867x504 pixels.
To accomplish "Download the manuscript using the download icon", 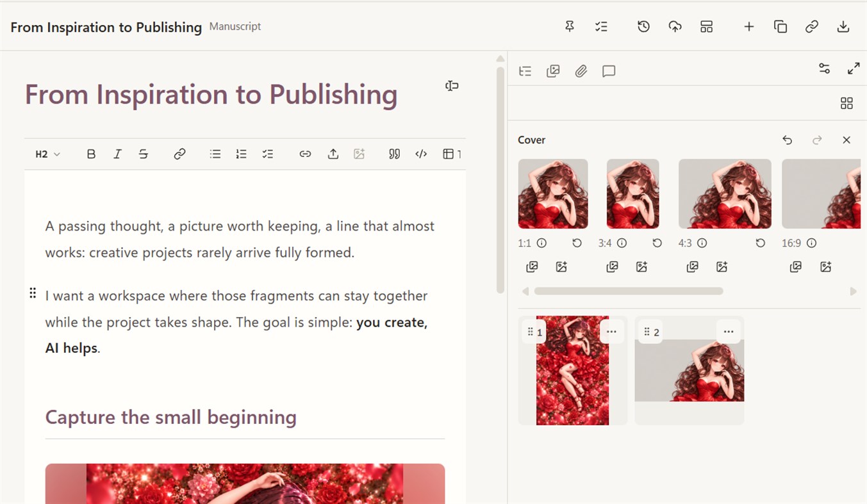I will [x=843, y=26].
